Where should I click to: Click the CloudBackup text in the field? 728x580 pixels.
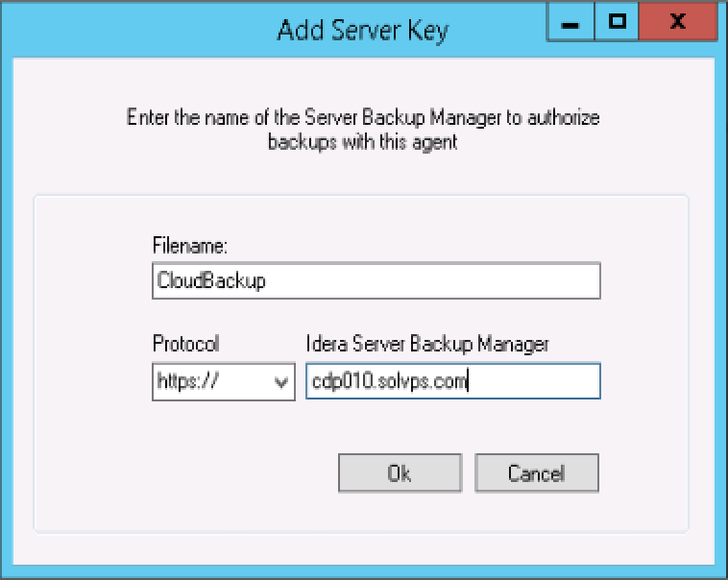pyautogui.click(x=210, y=281)
